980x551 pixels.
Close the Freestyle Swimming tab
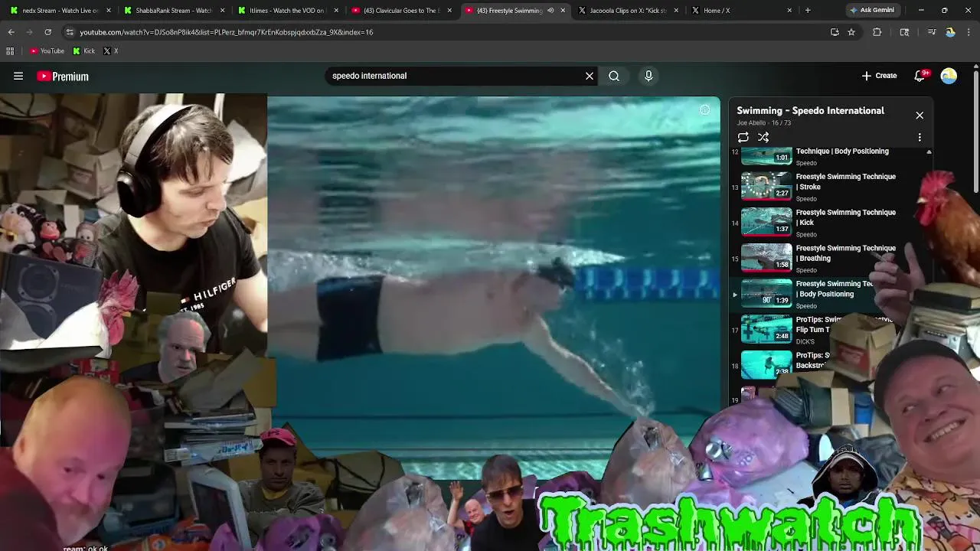tap(563, 11)
